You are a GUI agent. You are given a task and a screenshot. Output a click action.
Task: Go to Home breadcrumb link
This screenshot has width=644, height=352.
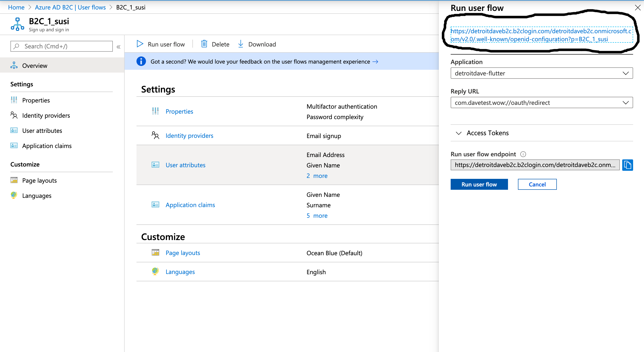tap(16, 7)
